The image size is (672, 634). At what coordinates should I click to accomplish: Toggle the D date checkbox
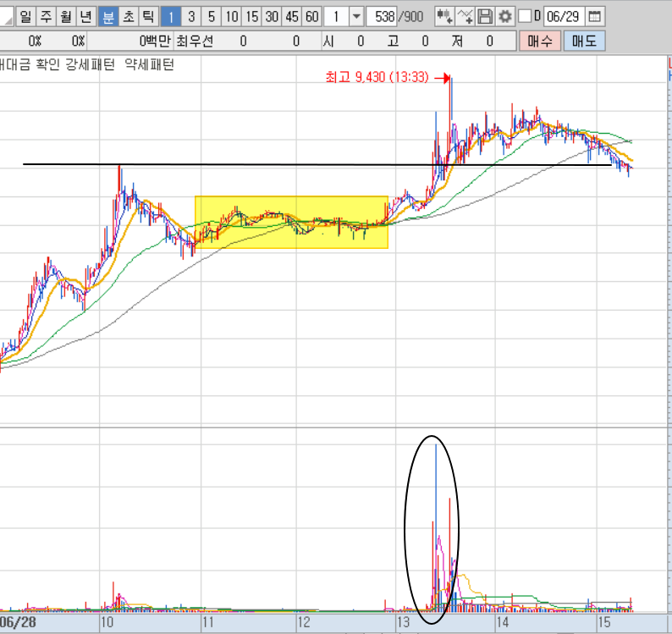point(525,17)
